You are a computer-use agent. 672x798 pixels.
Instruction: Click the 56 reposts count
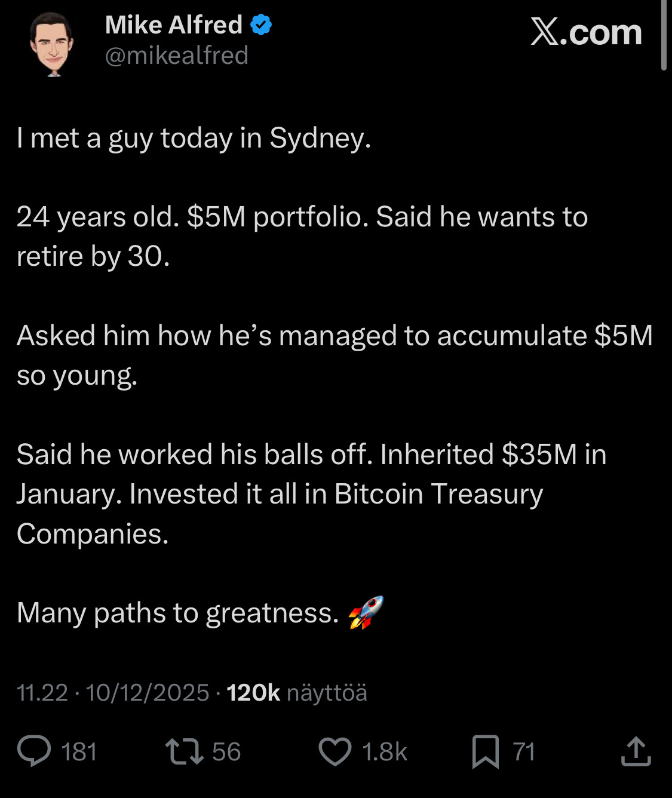(x=226, y=751)
